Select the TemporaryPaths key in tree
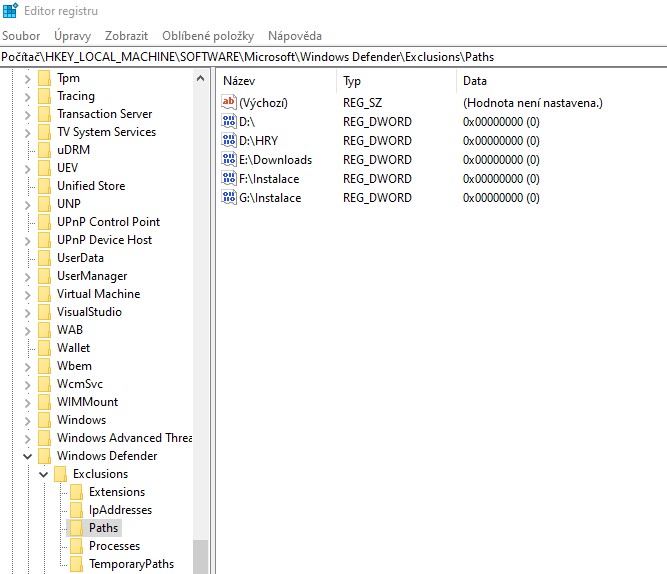The width and height of the screenshot is (667, 574). pyautogui.click(x=131, y=564)
